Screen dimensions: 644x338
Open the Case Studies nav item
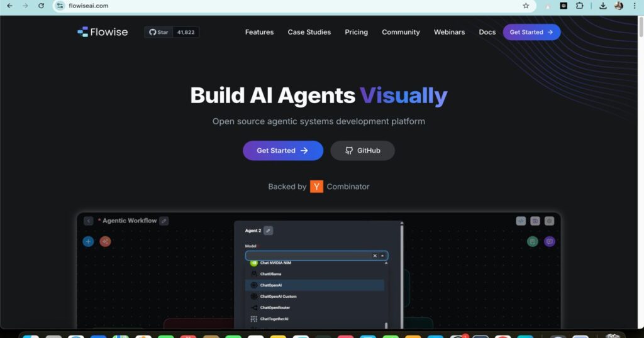(x=309, y=32)
